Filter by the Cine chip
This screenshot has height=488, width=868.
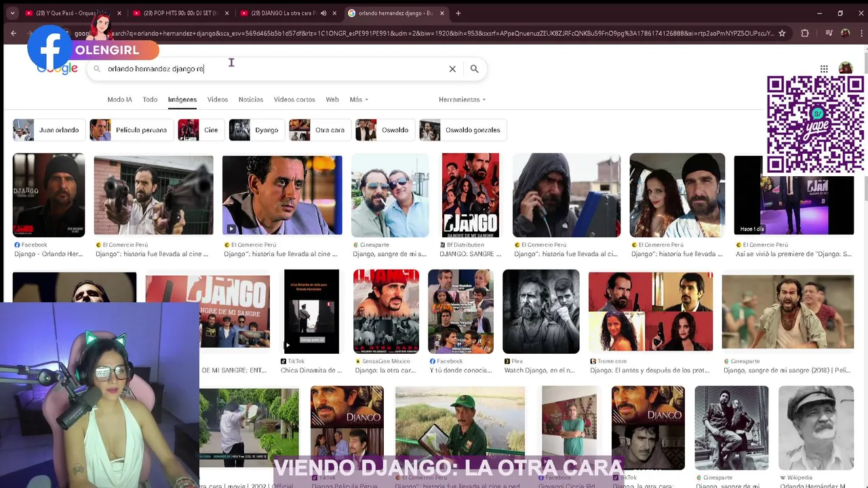pos(201,130)
